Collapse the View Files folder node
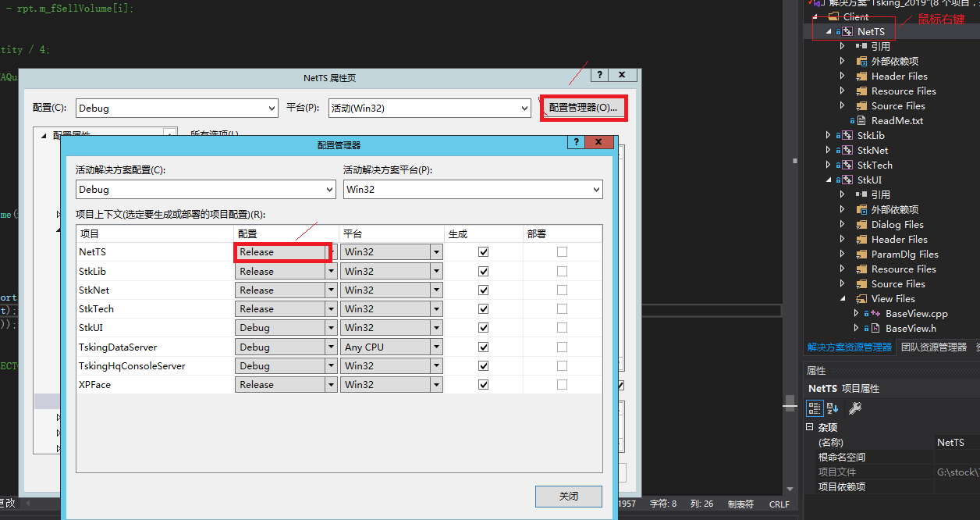Viewport: 980px width, 520px height. (x=843, y=299)
